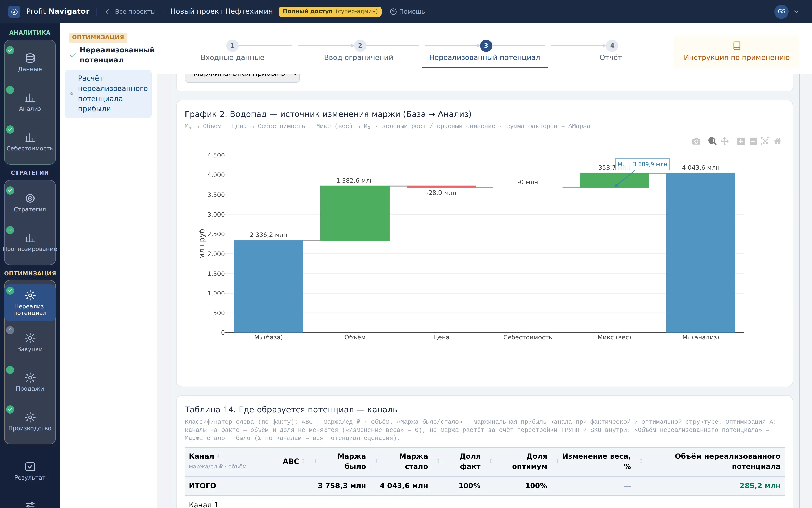Activate the chart zoom magnifier tool
The image size is (812, 508).
pos(712,141)
